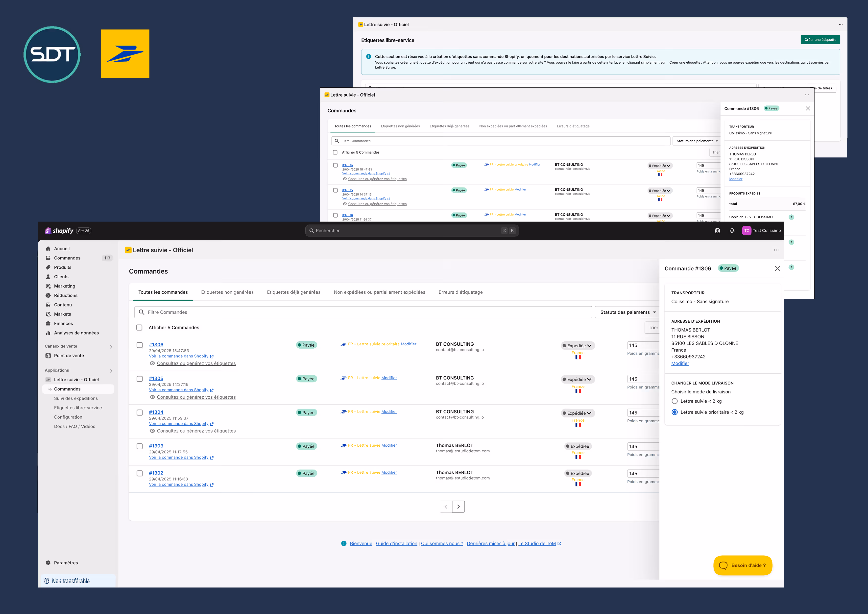Open the Besoin d'aide chat bubble
Screen dimensions: 868x614
point(743,565)
